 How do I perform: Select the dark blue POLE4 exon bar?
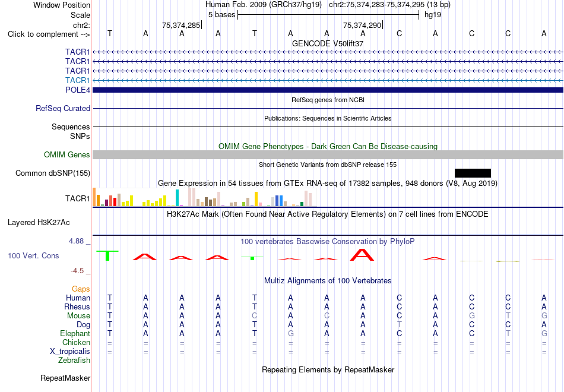pos(328,90)
